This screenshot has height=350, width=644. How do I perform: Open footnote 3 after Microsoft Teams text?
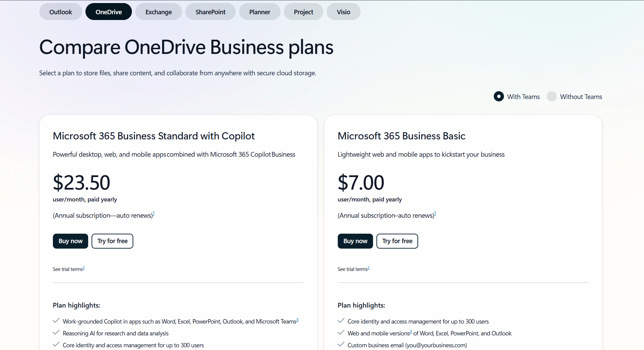pyautogui.click(x=297, y=320)
